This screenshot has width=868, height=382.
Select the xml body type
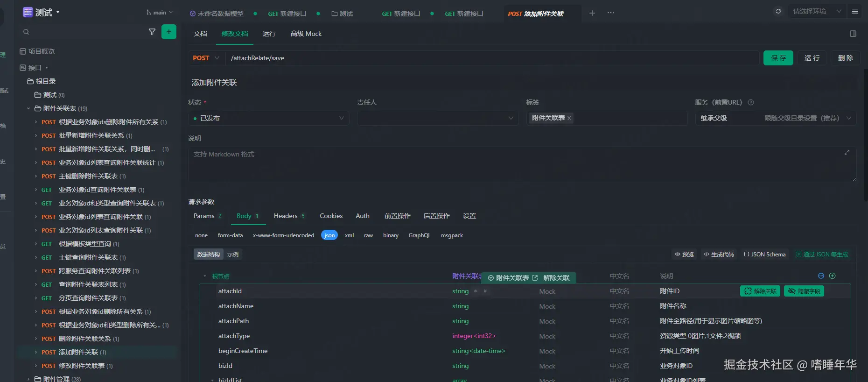[x=349, y=235]
